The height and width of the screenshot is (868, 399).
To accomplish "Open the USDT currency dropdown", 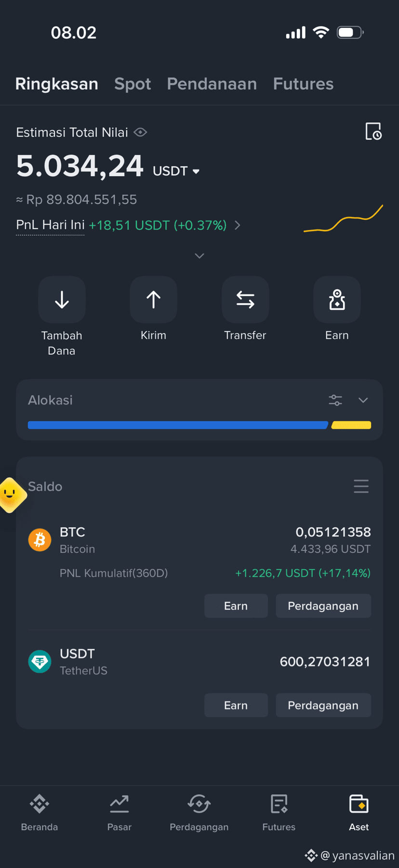I will 176,171.
